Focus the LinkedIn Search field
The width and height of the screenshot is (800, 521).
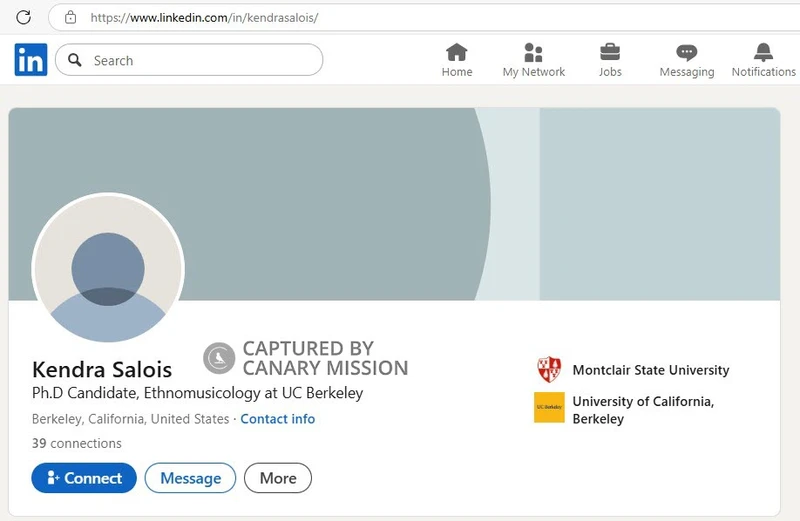[189, 60]
